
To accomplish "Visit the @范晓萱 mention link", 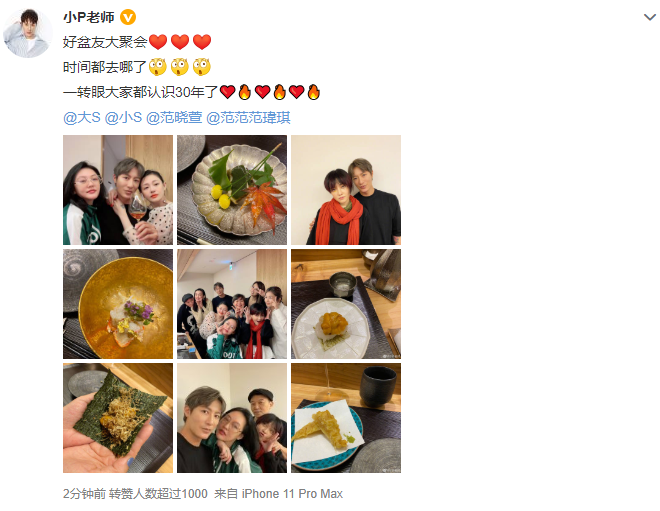I will point(174,117).
